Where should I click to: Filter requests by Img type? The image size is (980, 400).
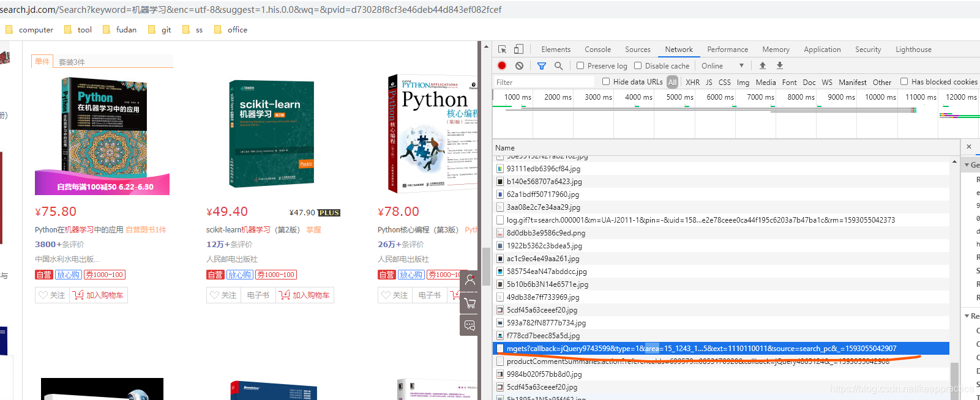point(742,82)
